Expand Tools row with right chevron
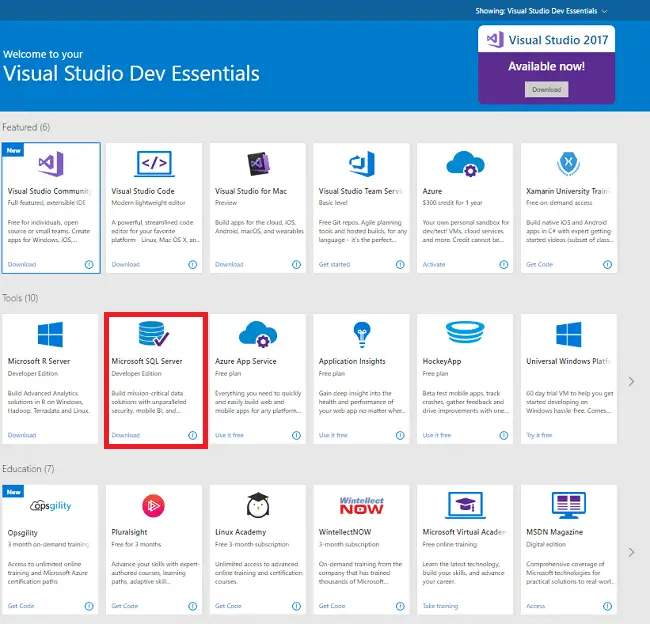The height and width of the screenshot is (624, 650). (x=631, y=381)
